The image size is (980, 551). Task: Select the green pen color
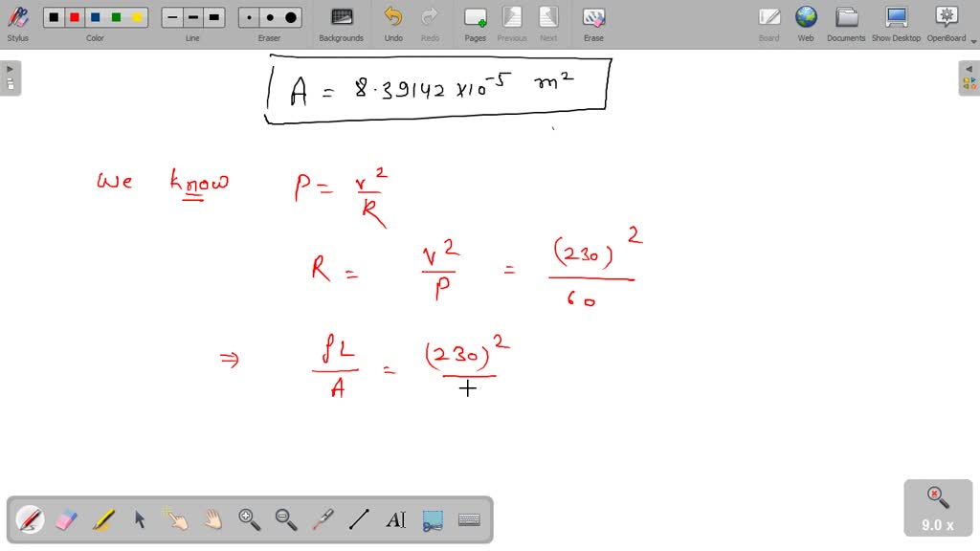116,17
